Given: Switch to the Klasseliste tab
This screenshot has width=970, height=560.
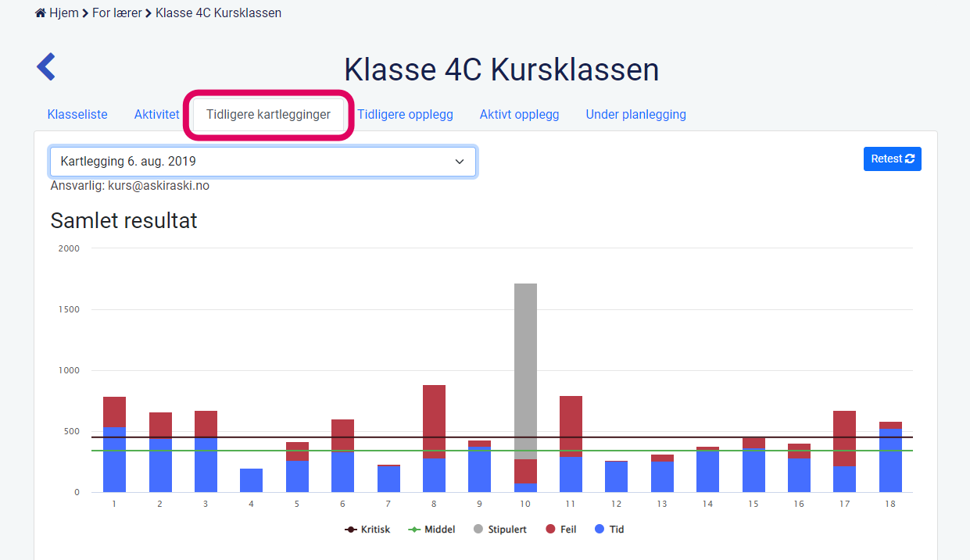Looking at the screenshot, I should pyautogui.click(x=77, y=114).
